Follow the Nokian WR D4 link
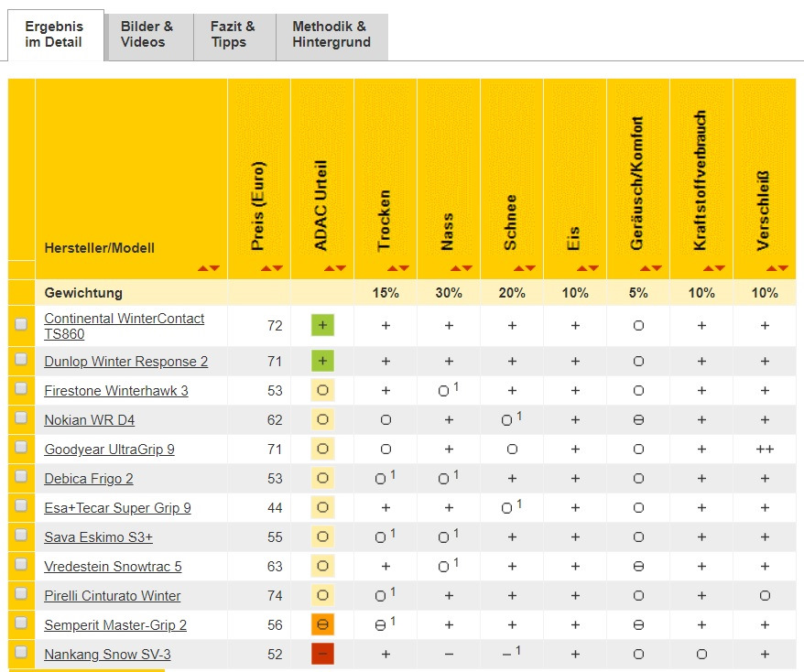The width and height of the screenshot is (804, 672). [89, 420]
